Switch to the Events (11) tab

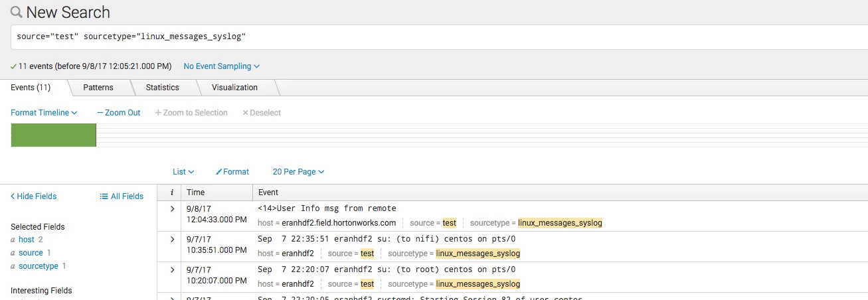pyautogui.click(x=31, y=88)
